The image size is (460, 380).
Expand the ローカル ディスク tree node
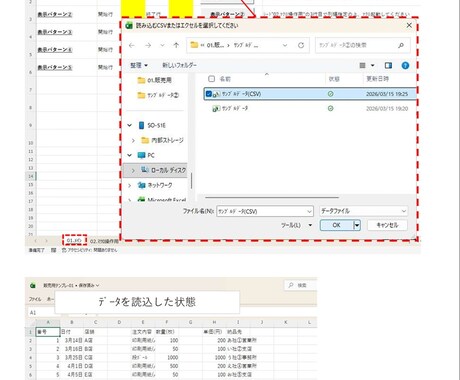(133, 170)
